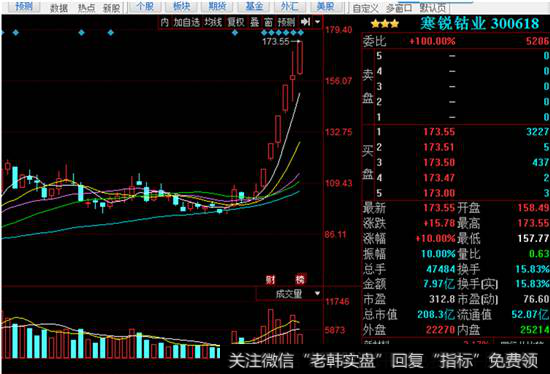Click the 外盘 value 22270

coord(441,330)
